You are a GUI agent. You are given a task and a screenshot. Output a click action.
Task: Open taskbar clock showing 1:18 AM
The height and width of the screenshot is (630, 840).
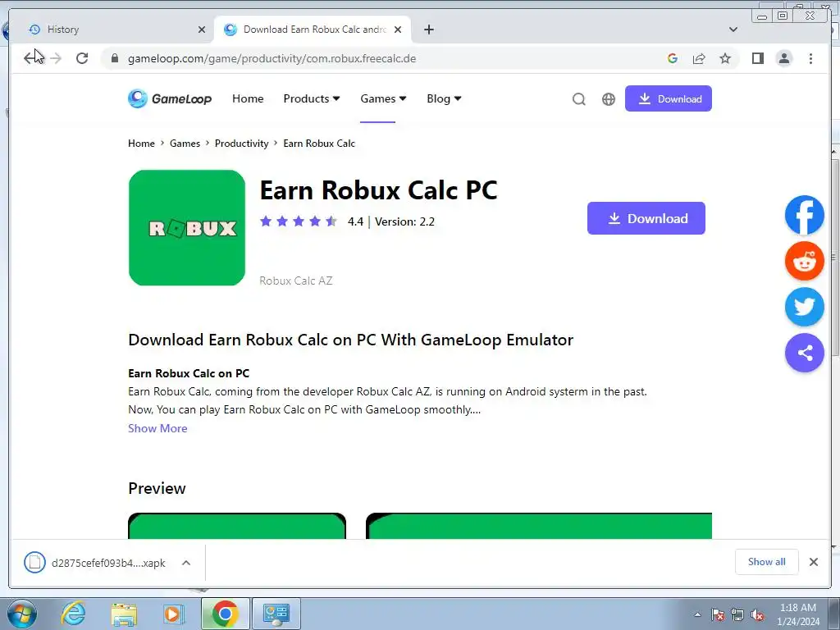click(797, 614)
